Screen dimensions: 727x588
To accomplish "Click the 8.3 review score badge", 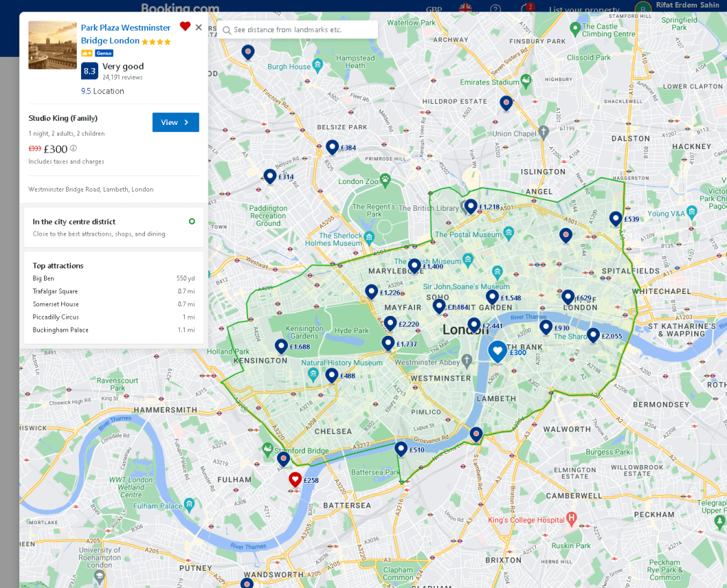I will coord(90,71).
